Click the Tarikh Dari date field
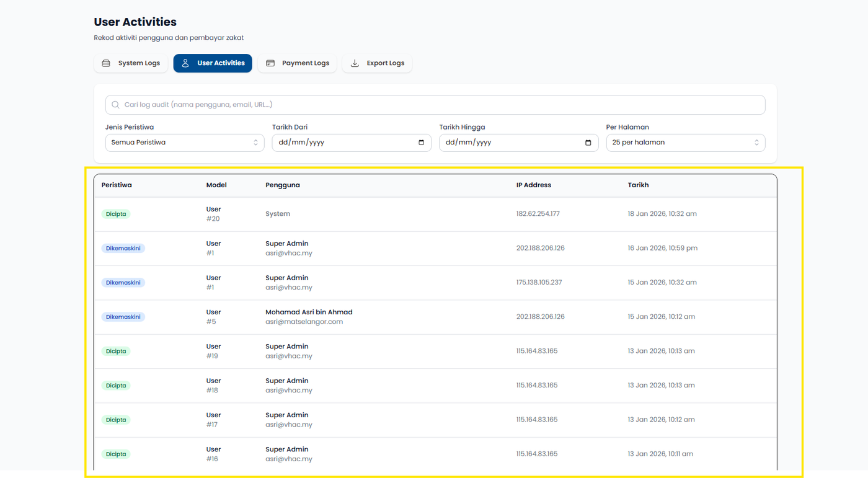 (341, 143)
